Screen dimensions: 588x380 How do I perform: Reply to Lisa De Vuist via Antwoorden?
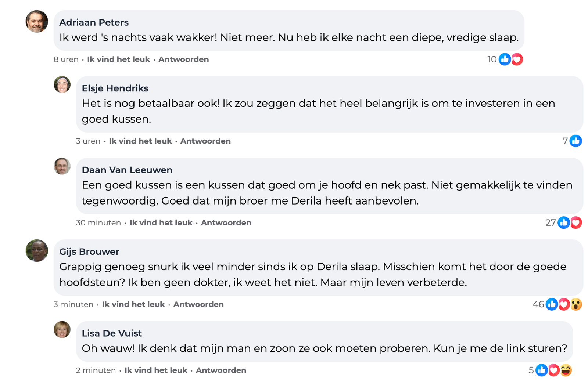[221, 370]
